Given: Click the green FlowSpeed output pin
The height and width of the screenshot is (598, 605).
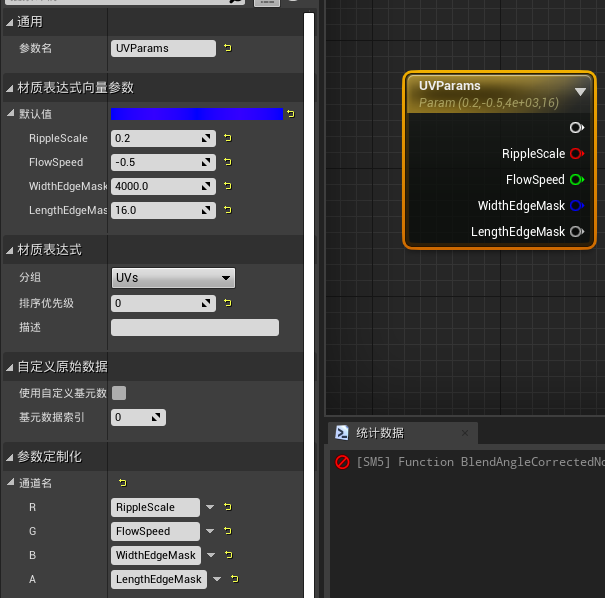Looking at the screenshot, I should click(x=576, y=179).
